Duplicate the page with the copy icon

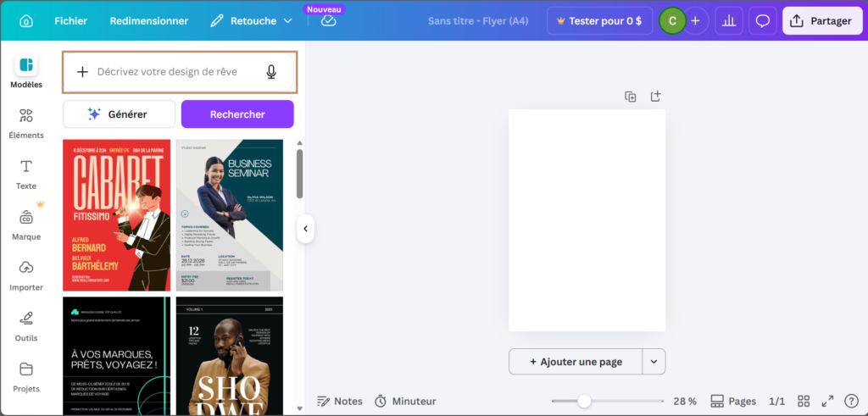631,97
